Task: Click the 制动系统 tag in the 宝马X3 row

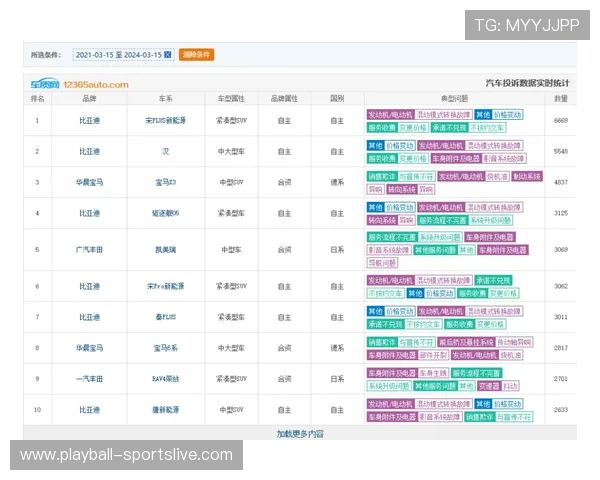Action: pyautogui.click(x=527, y=176)
